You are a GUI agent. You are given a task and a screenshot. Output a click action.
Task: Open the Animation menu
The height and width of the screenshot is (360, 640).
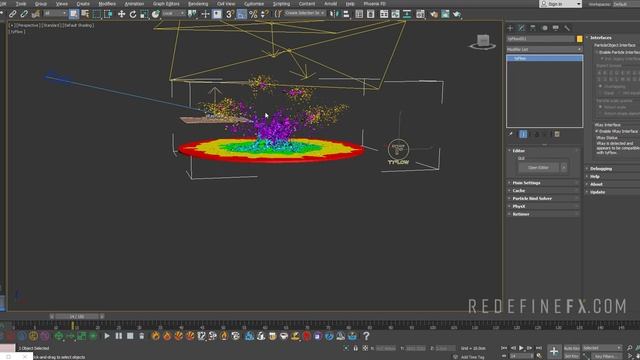point(134,4)
